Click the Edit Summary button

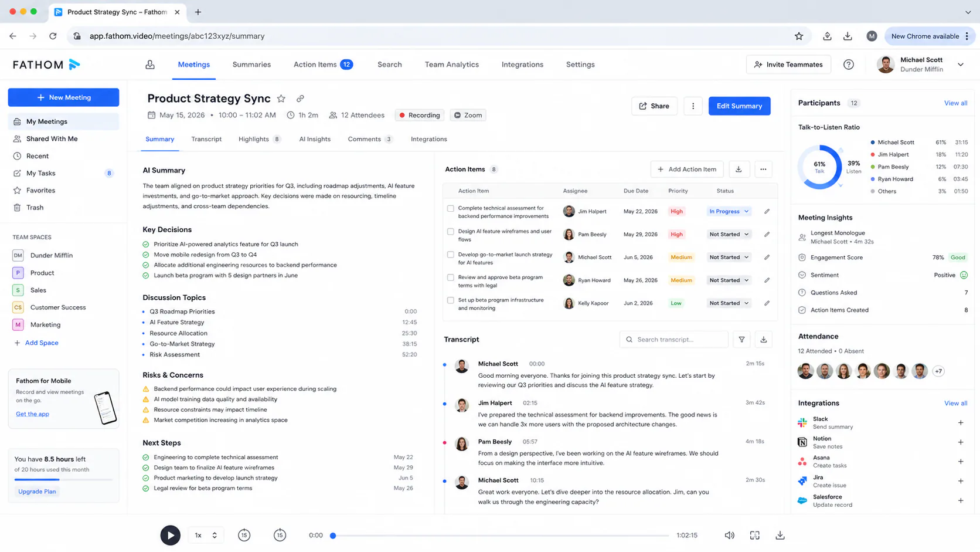(x=739, y=106)
